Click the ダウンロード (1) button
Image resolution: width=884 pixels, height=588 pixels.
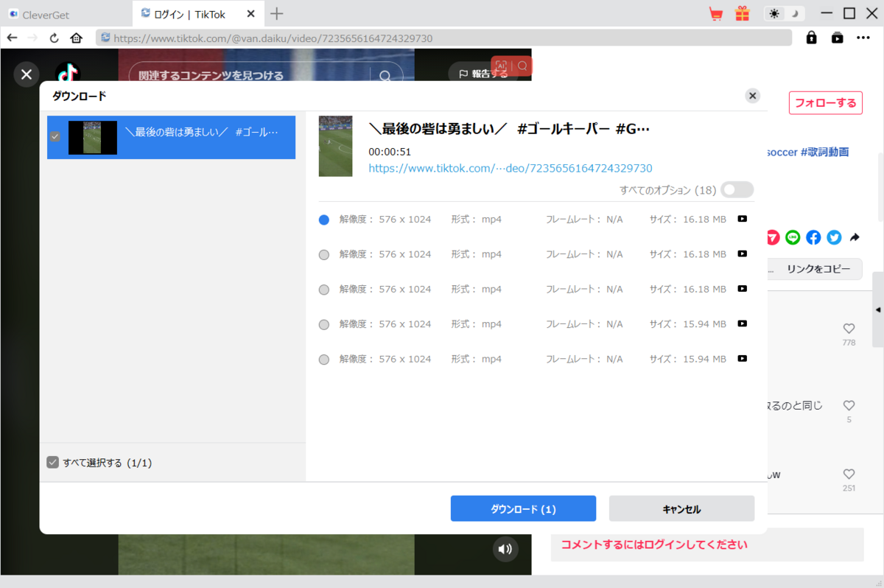pyautogui.click(x=523, y=508)
